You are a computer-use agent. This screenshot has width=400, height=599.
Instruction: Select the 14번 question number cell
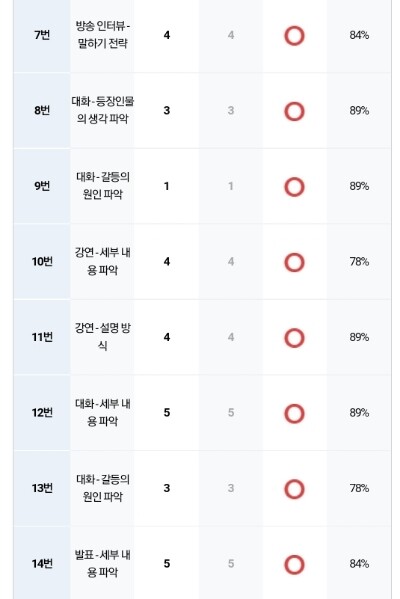(x=42, y=563)
